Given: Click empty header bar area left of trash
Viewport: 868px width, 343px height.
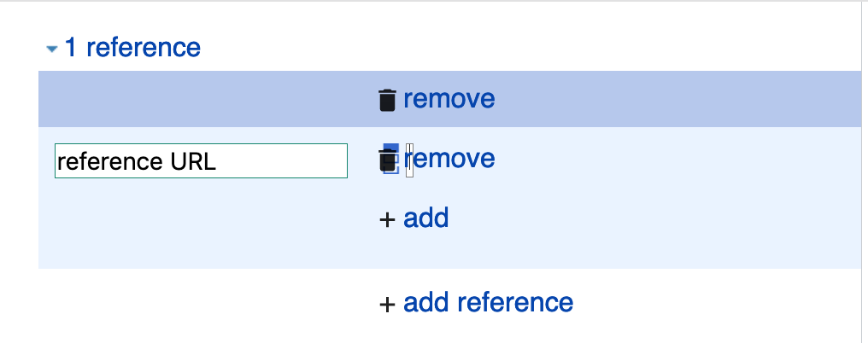Looking at the screenshot, I should pos(208,99).
